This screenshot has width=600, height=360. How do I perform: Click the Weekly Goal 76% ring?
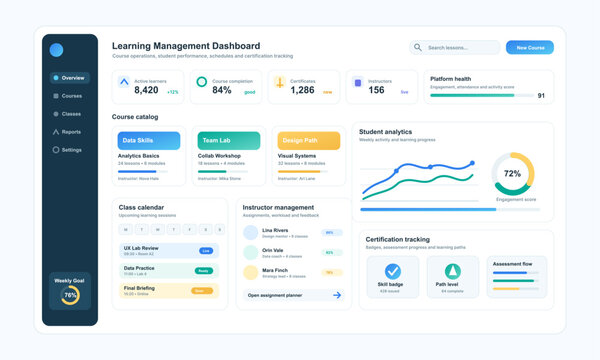click(x=70, y=295)
